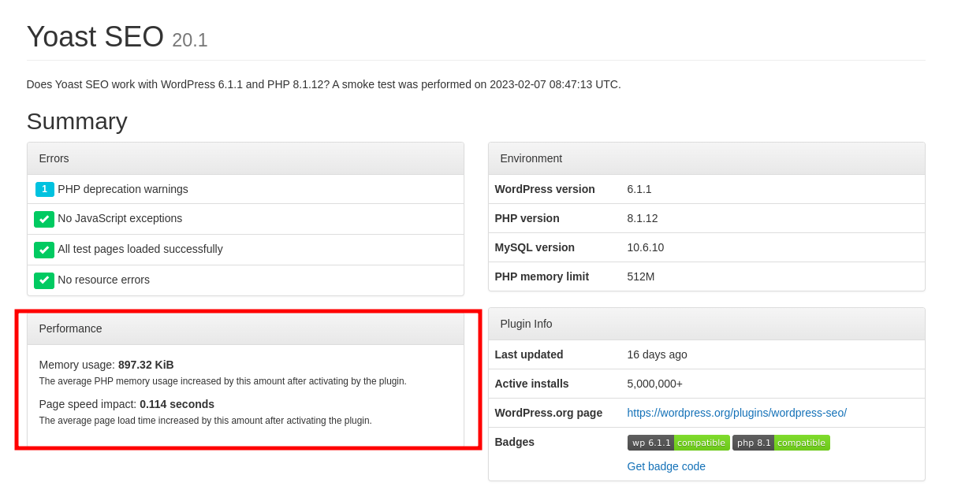980x486 pixels.
Task: Click the Yoast SEO page title
Action: tap(95, 36)
